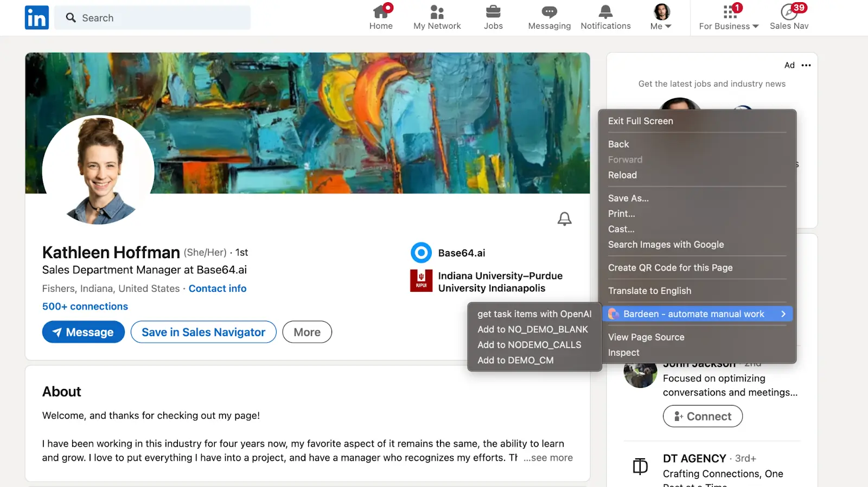Open Indiana University–Purdue University Indianapolis link
The height and width of the screenshot is (487, 868).
[500, 282]
